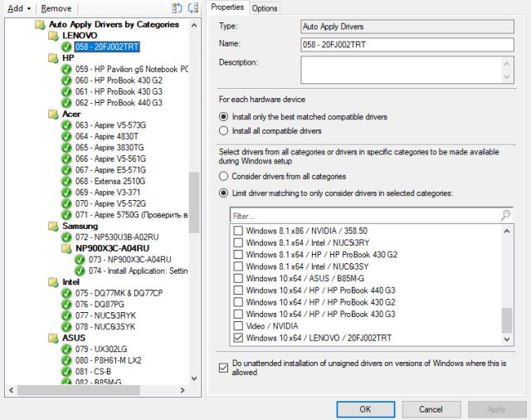Viewport: 531px width, 420px height.
Task: Click the Name input field
Action: coord(407,44)
